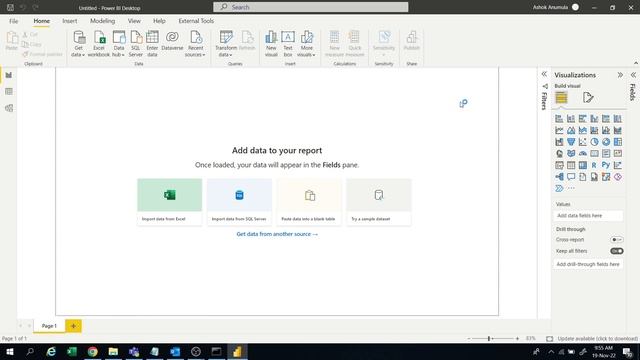Switch to Report view in left sidebar
640x360 pixels.
9,76
